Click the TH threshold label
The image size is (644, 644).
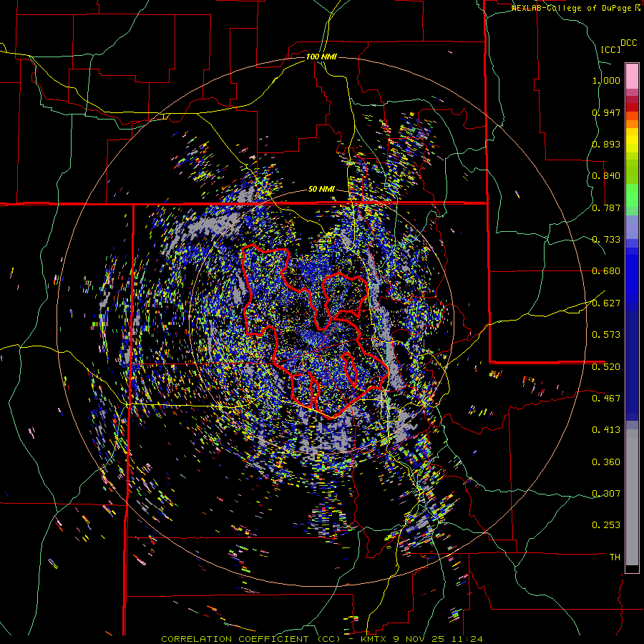click(x=615, y=557)
